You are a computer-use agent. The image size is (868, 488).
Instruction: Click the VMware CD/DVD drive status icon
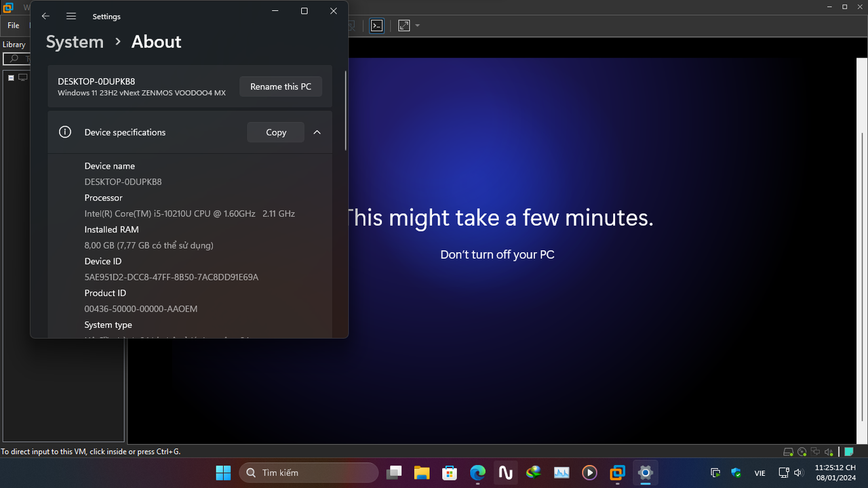tap(802, 452)
